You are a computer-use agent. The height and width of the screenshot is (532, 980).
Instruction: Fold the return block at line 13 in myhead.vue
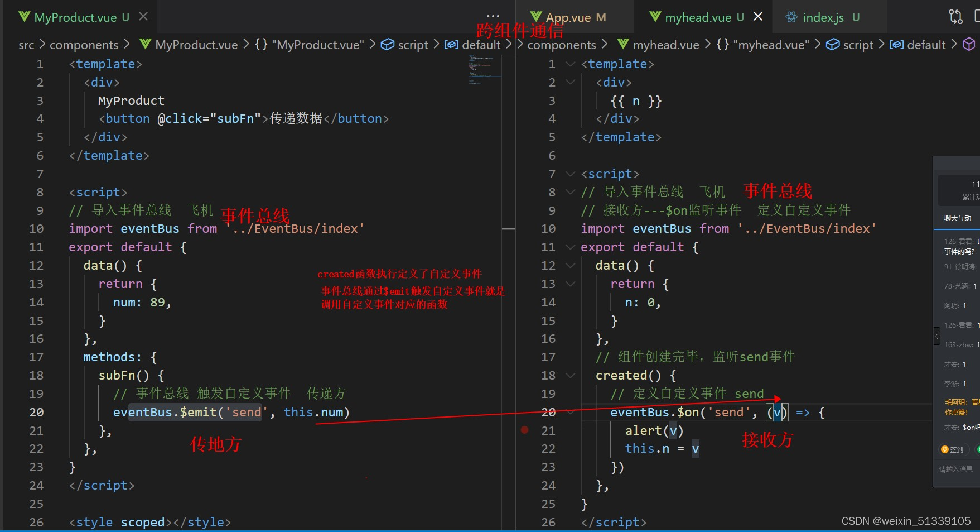click(570, 284)
